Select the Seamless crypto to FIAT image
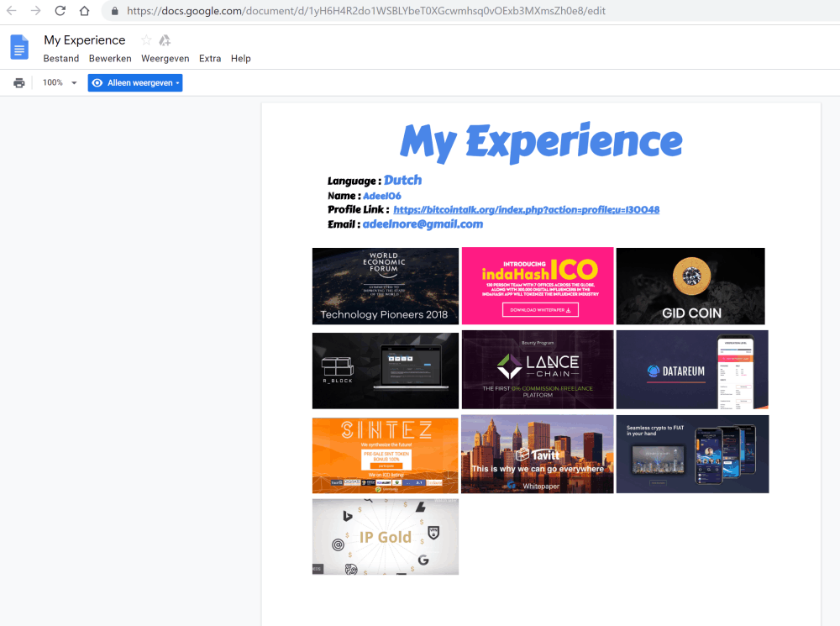Viewport: 840px width, 626px height. tap(692, 454)
